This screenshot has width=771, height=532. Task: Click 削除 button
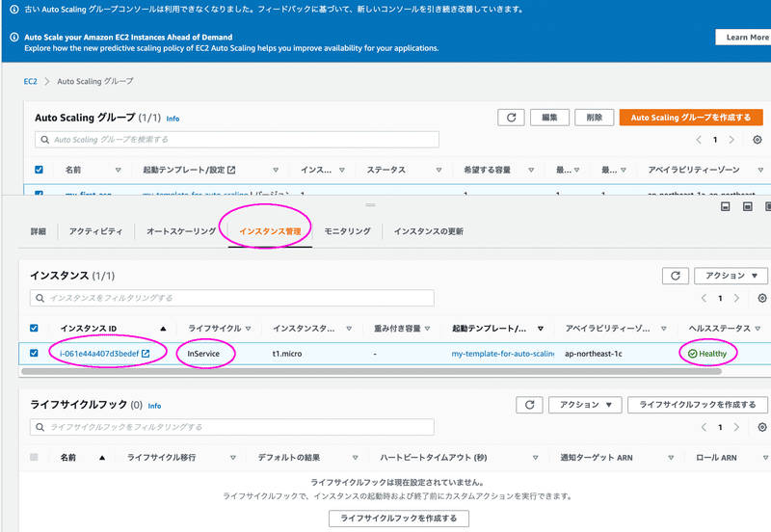(594, 118)
